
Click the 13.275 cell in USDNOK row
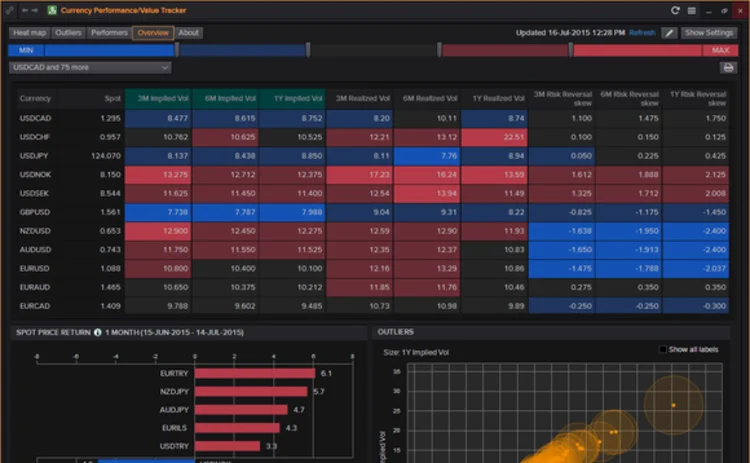(x=158, y=175)
